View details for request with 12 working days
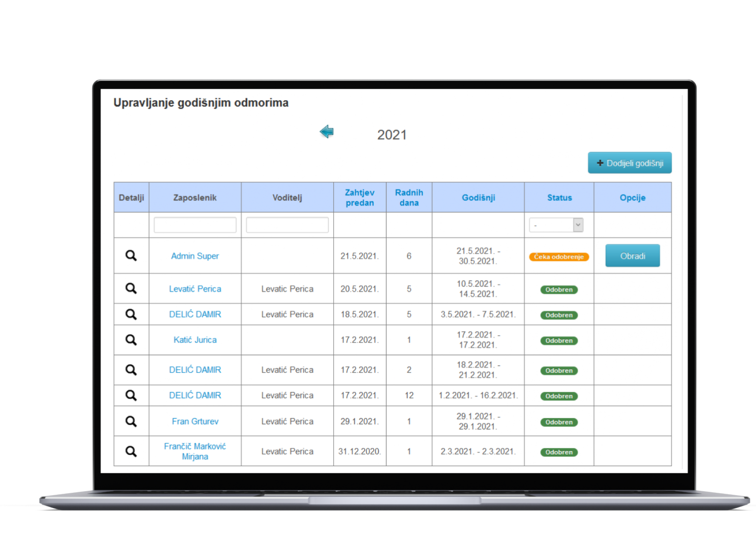This screenshot has width=756, height=539. pos(131,395)
